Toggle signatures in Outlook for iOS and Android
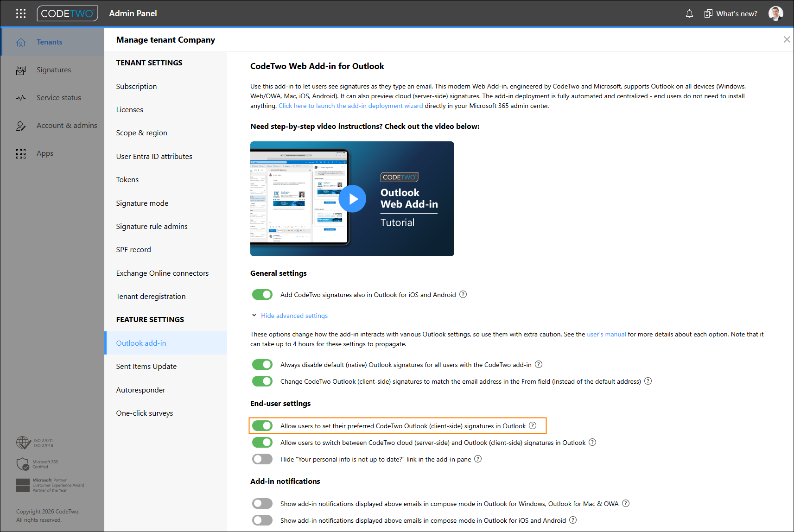The width and height of the screenshot is (794, 532). click(x=262, y=295)
